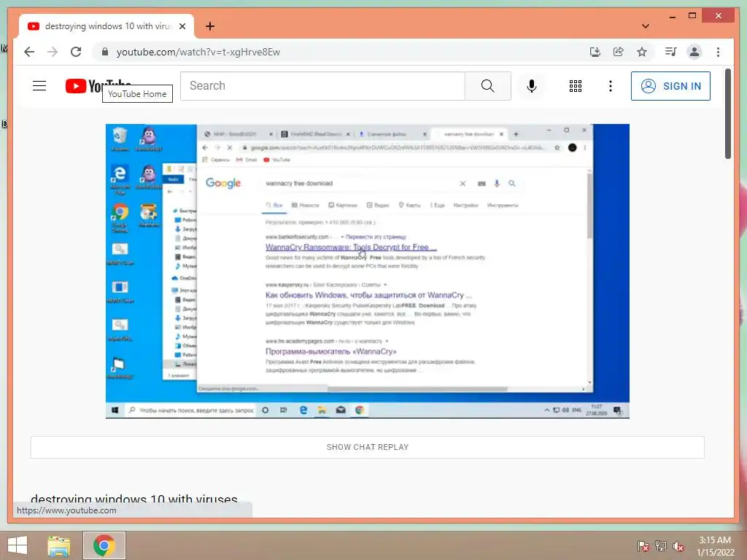Click the video player thumbnail
The height and width of the screenshot is (560, 747).
click(368, 271)
